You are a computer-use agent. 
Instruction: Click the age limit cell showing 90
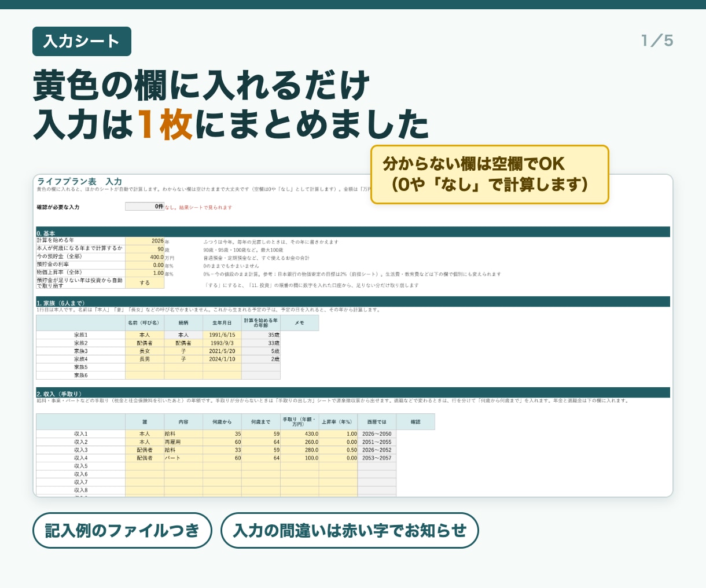click(145, 249)
